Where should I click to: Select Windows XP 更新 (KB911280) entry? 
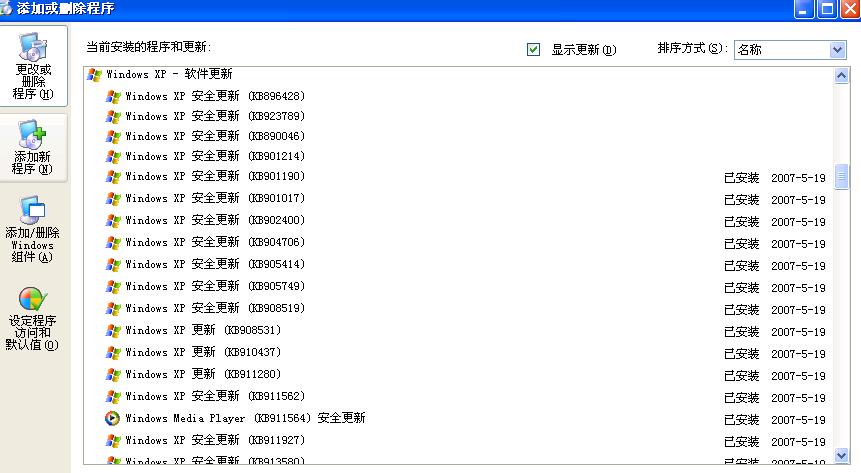click(x=203, y=374)
